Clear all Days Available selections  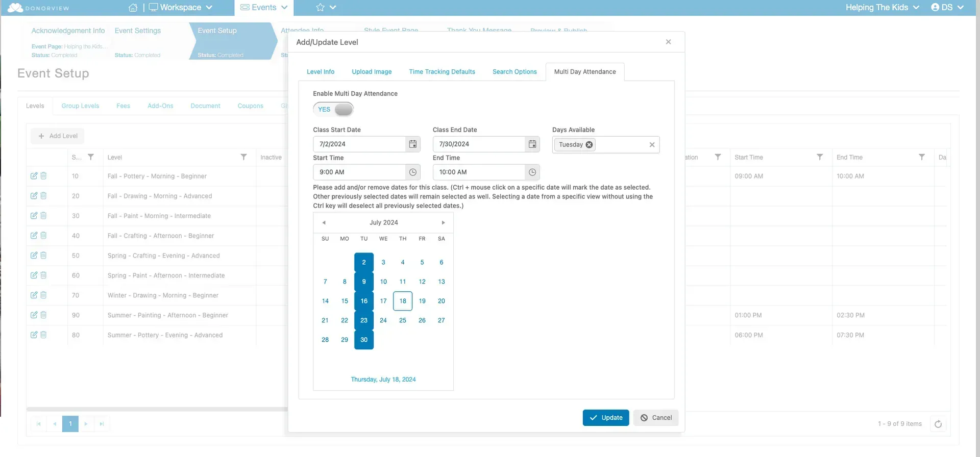652,145
